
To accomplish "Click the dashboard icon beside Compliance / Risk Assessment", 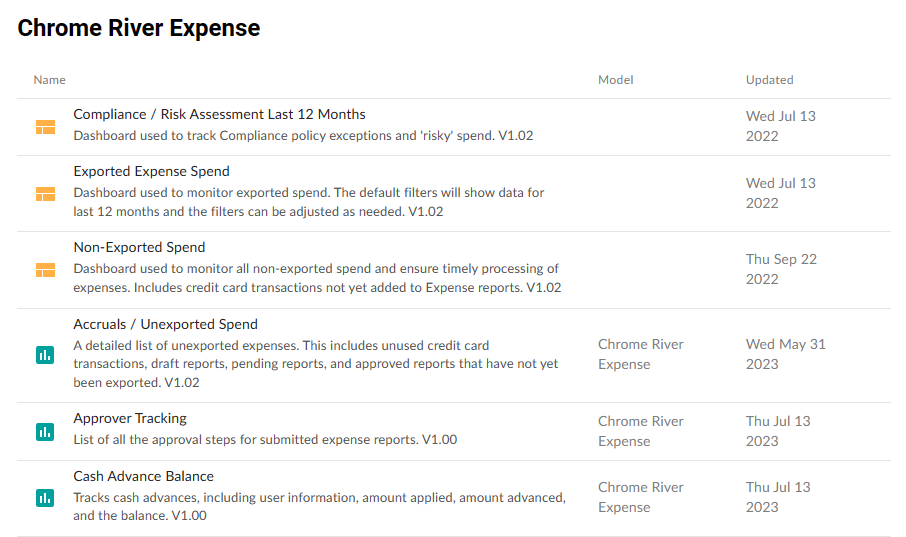I will (45, 126).
